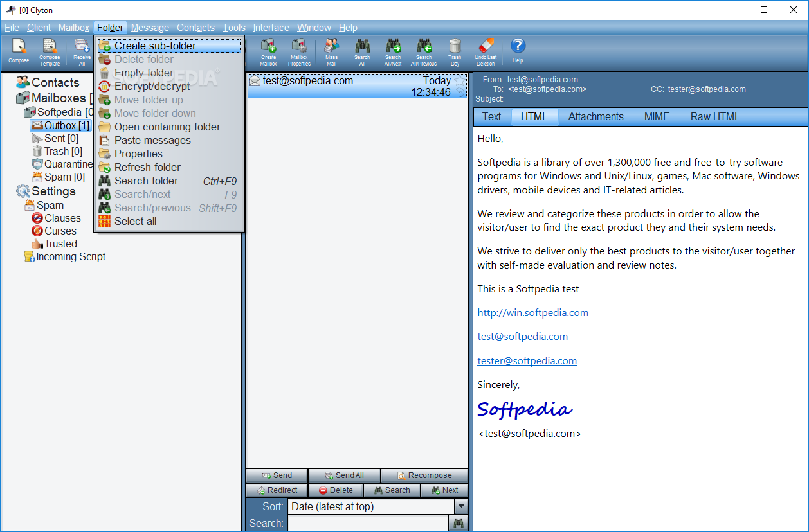Viewport: 809px width, 532px height.
Task: Click star icon on test@softpedia.com message
Action: click(x=460, y=81)
